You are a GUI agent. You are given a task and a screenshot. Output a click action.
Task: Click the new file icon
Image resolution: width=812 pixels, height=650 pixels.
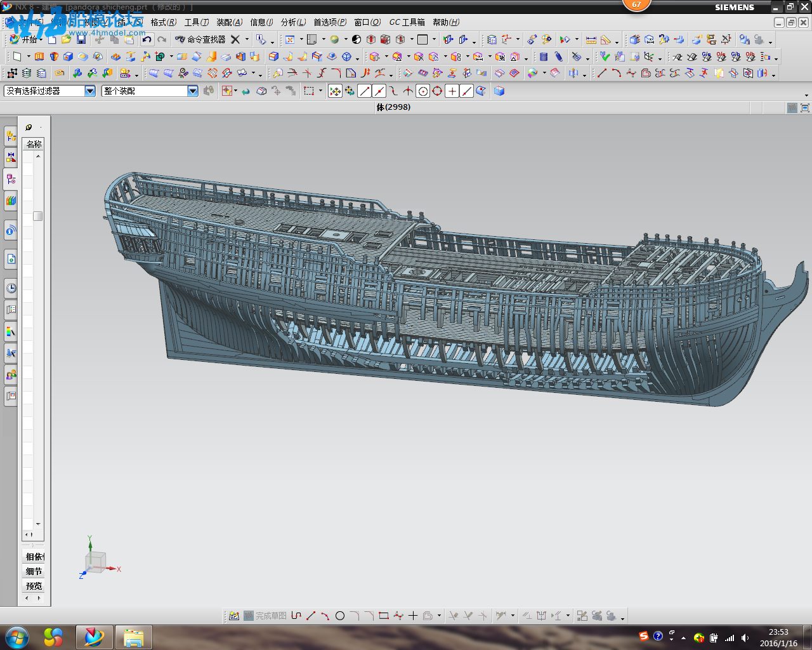[x=52, y=39]
